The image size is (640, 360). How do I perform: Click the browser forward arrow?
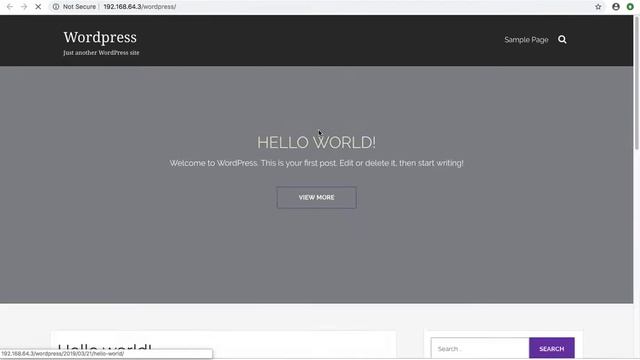pyautogui.click(x=24, y=7)
